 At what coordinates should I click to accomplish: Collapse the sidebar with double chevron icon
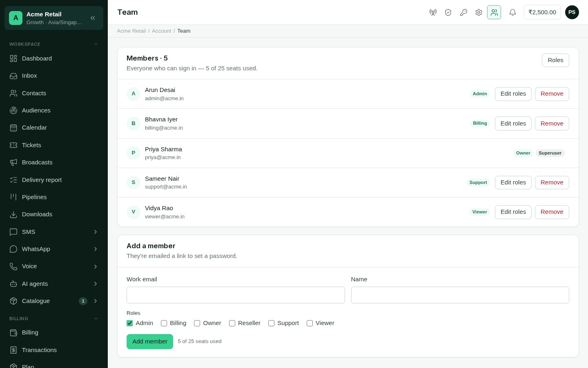[93, 18]
